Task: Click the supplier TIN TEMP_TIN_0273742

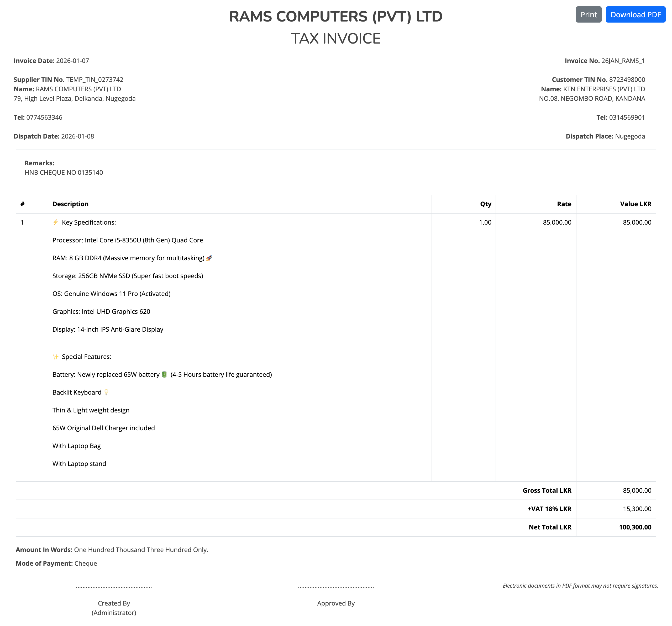Action: [x=95, y=79]
